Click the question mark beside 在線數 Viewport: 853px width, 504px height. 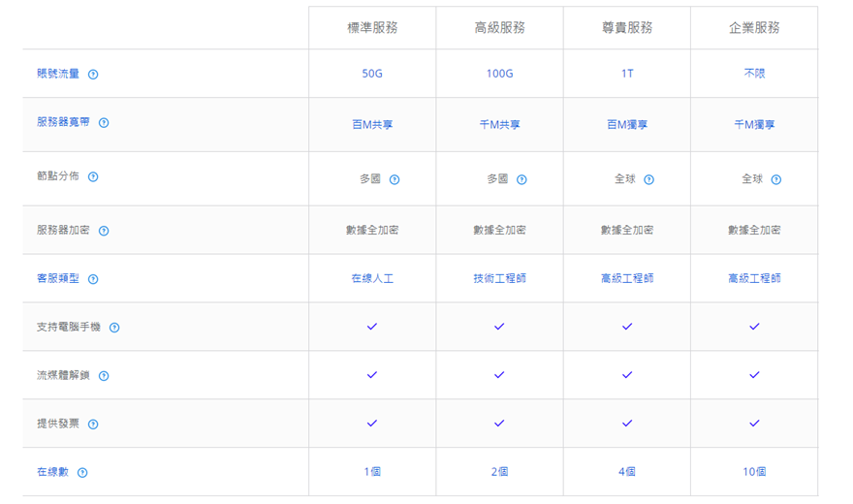[82, 473]
